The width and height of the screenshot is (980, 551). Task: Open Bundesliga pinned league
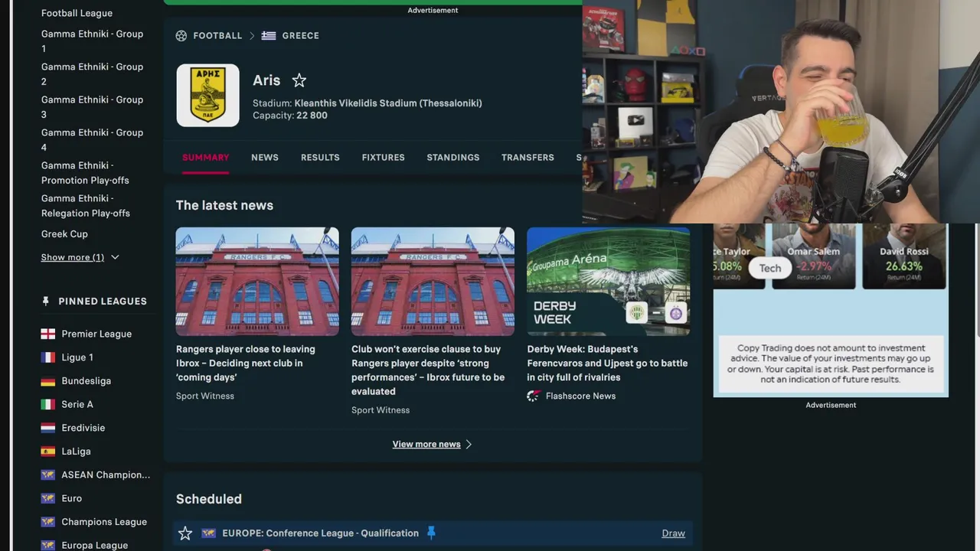(87, 381)
